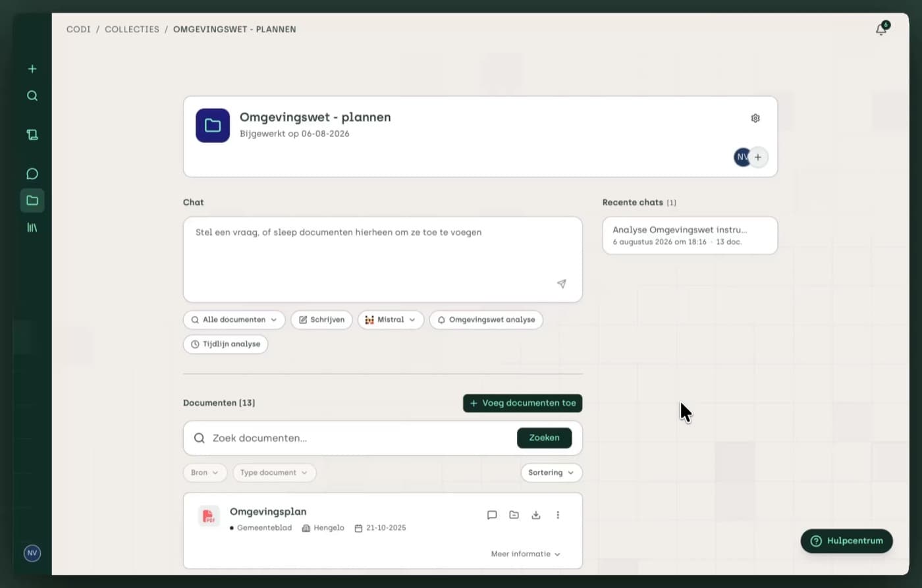Click the plus icon in the left sidebar
Viewport: 922px width, 588px height.
[32, 68]
